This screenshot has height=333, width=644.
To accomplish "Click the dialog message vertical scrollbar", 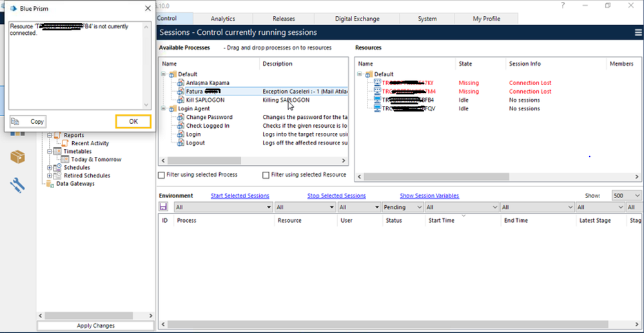I will [146, 65].
